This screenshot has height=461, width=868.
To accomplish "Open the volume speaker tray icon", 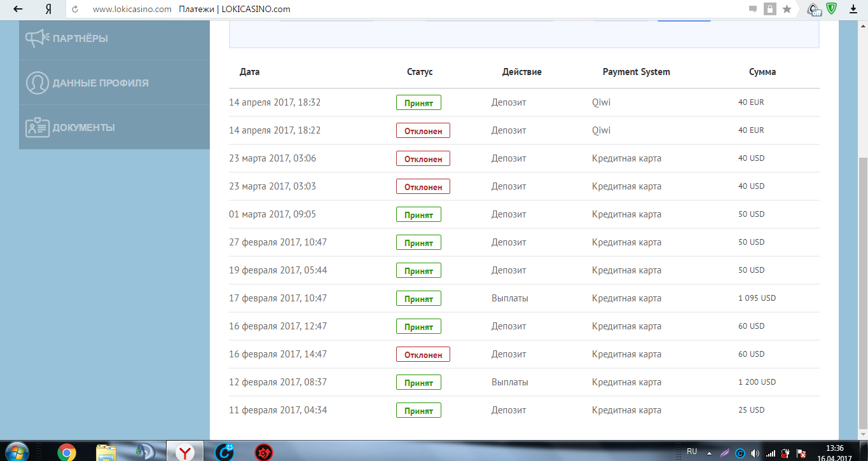I will click(755, 453).
